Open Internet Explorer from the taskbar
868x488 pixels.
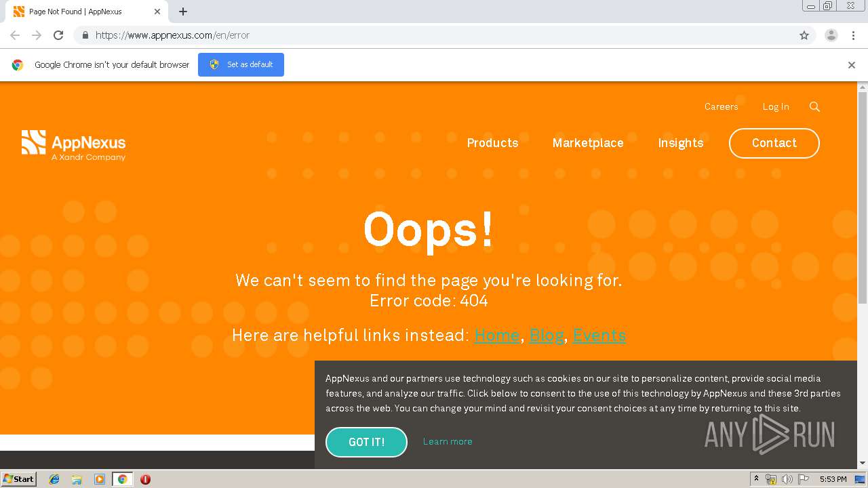pos(54,479)
